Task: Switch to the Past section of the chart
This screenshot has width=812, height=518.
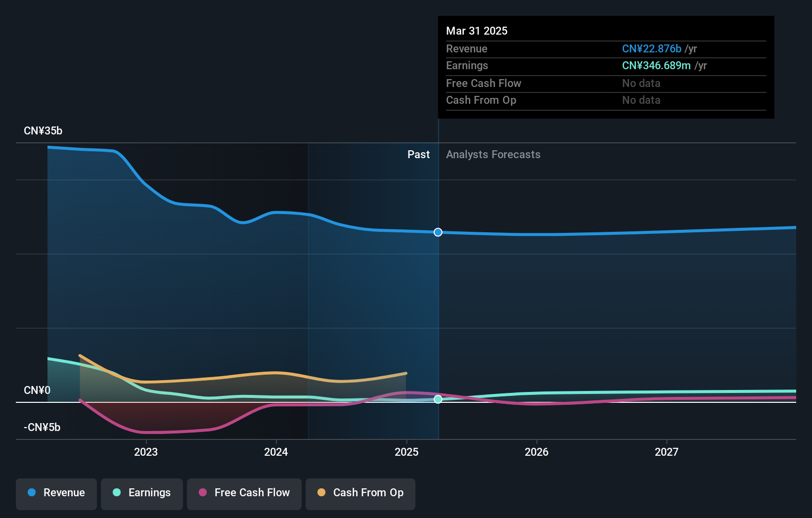Action: (418, 154)
